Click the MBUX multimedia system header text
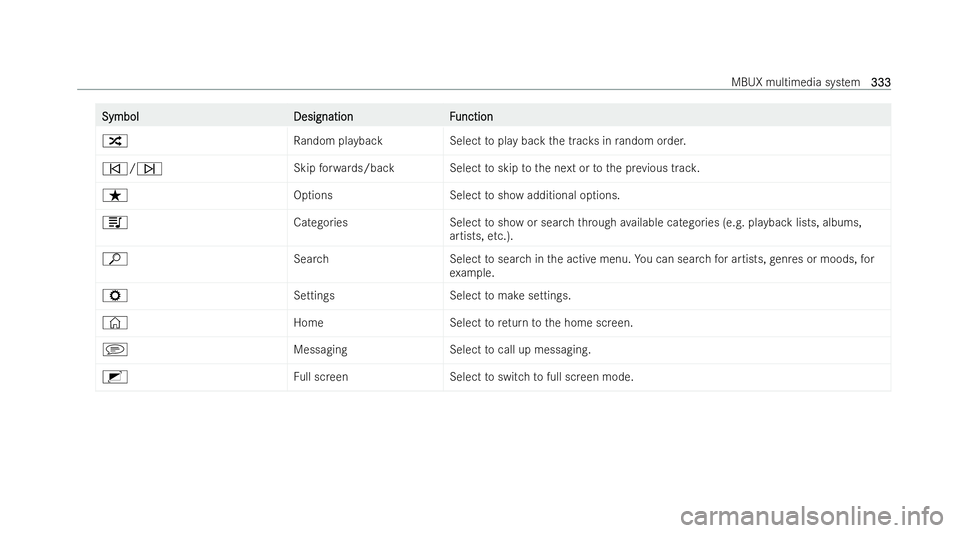This screenshot has height=533, width=960. click(795, 82)
